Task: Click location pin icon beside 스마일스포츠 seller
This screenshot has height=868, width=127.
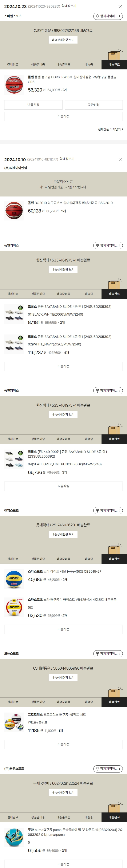Action: click(x=97, y=16)
